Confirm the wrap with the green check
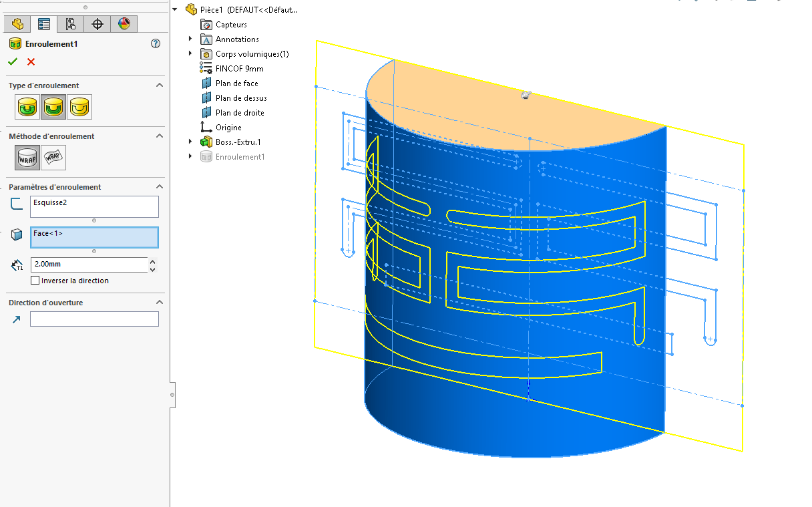The width and height of the screenshot is (812, 507). 12,61
